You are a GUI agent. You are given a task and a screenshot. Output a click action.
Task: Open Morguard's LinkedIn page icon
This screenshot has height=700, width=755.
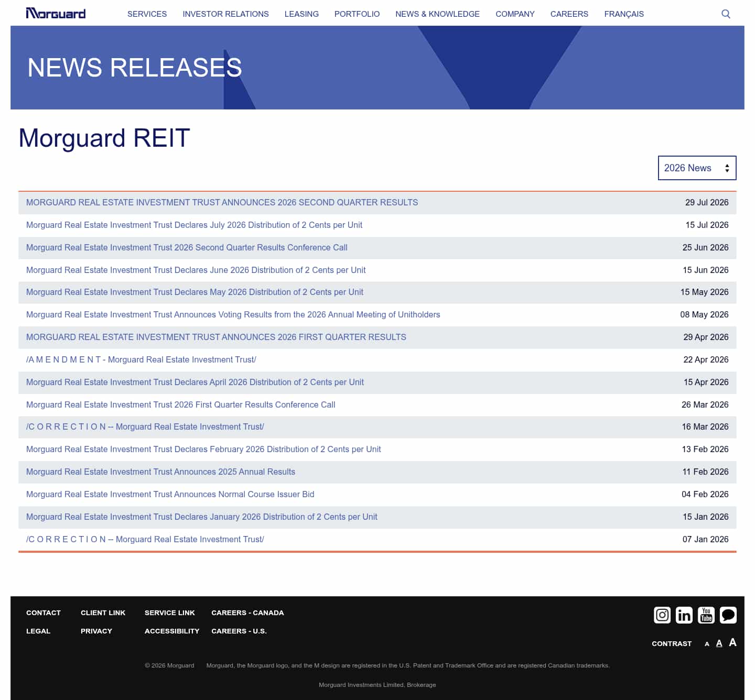point(684,615)
